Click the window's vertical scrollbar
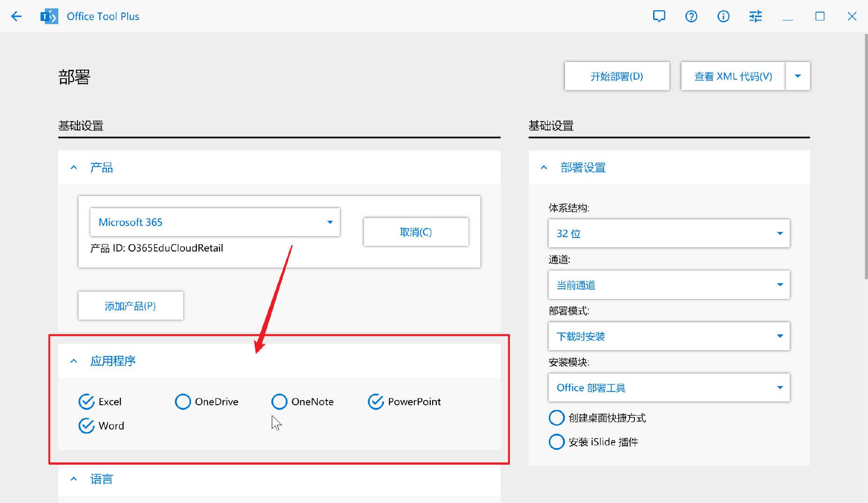This screenshot has height=503, width=868. [866, 156]
